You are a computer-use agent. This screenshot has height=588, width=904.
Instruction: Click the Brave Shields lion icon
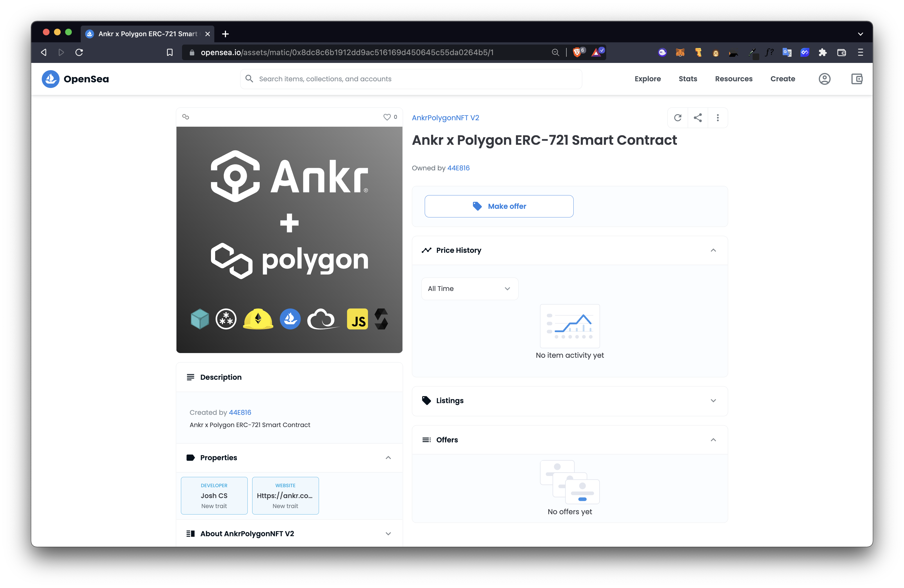[577, 52]
